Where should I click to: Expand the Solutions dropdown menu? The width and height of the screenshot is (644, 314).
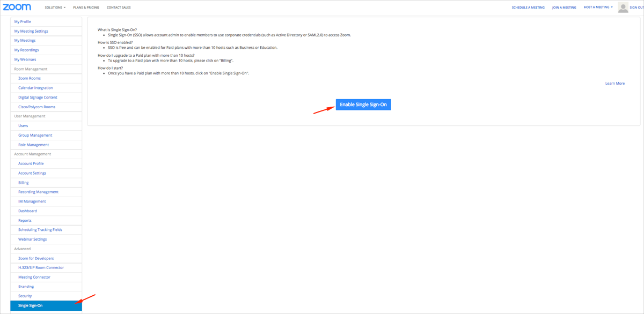pyautogui.click(x=55, y=8)
